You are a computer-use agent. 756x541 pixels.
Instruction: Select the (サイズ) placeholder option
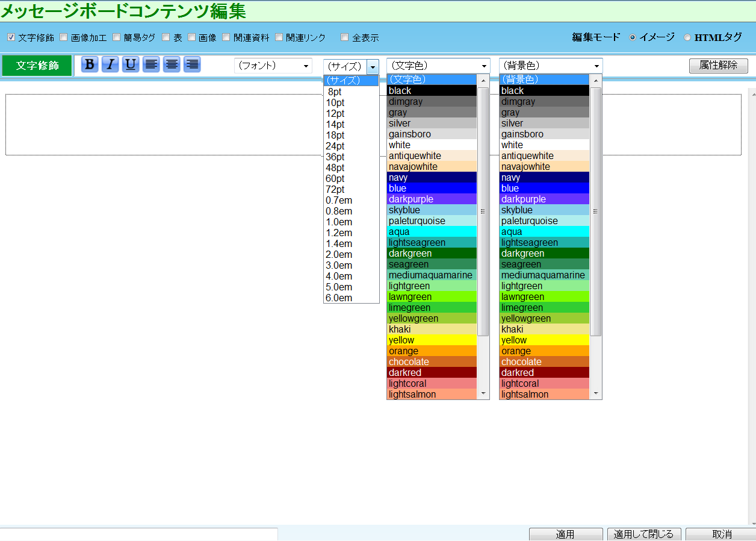point(352,80)
